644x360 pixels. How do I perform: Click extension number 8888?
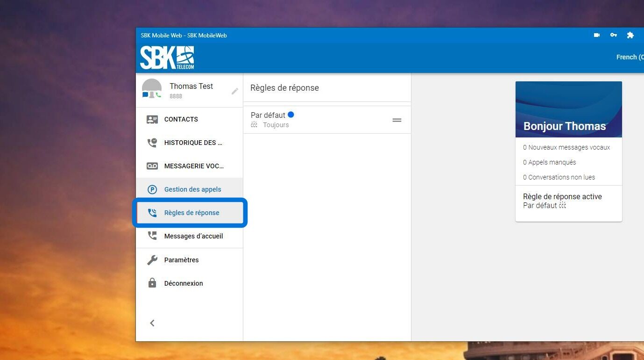[x=176, y=96]
